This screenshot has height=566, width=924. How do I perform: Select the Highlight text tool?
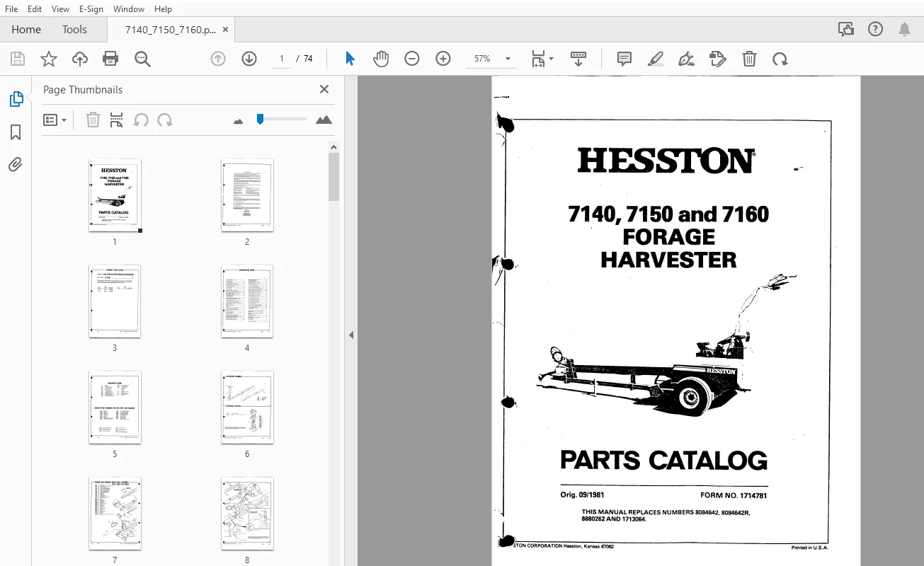pyautogui.click(x=656, y=59)
